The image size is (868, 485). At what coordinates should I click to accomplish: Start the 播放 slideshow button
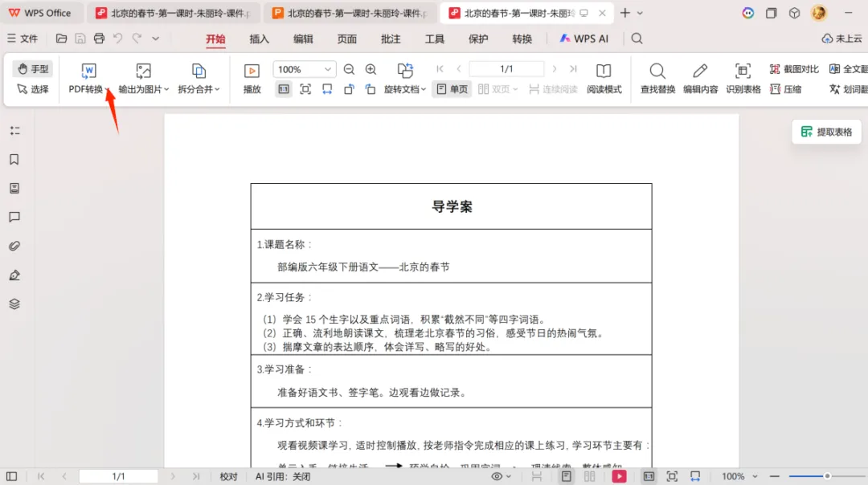pyautogui.click(x=252, y=78)
